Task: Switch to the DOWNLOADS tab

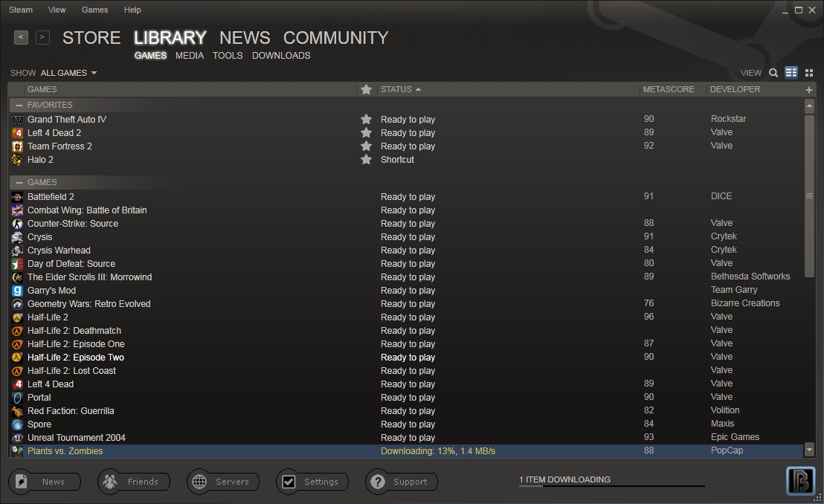Action: coord(281,55)
